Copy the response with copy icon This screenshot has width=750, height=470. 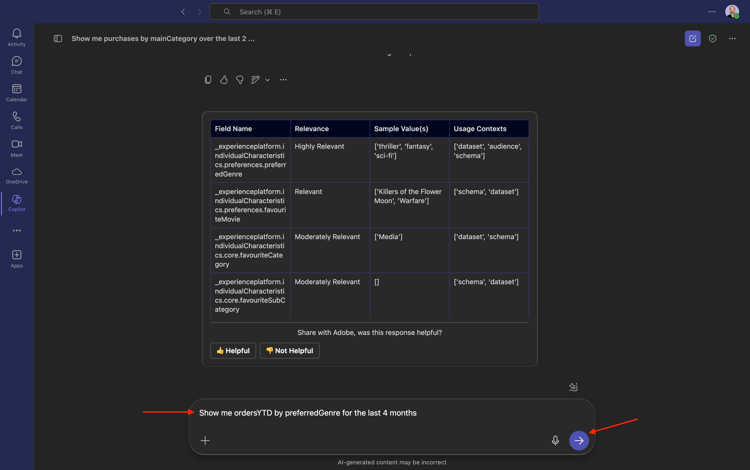click(x=208, y=80)
